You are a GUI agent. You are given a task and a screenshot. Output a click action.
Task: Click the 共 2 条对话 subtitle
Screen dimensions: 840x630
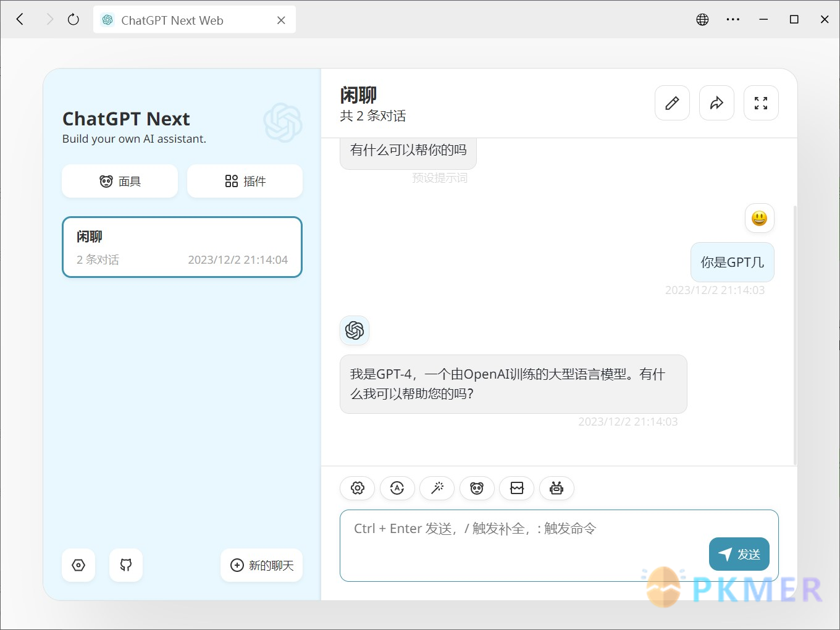(x=373, y=116)
